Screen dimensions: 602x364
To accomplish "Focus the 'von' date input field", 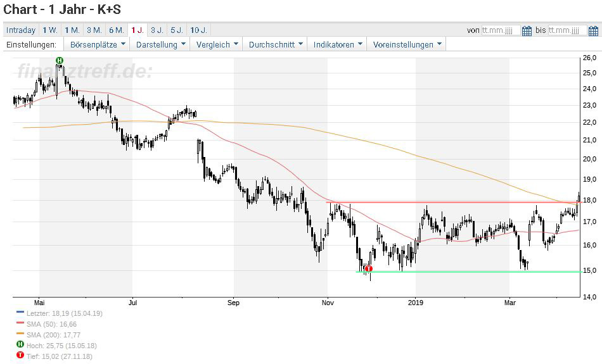I will 501,30.
